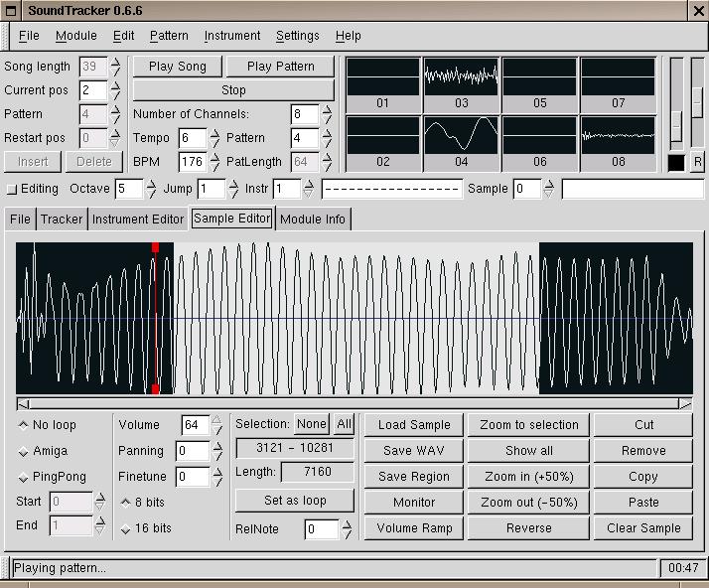The width and height of the screenshot is (709, 588).
Task: Toggle the Editing checkbox
Action: click(x=12, y=189)
